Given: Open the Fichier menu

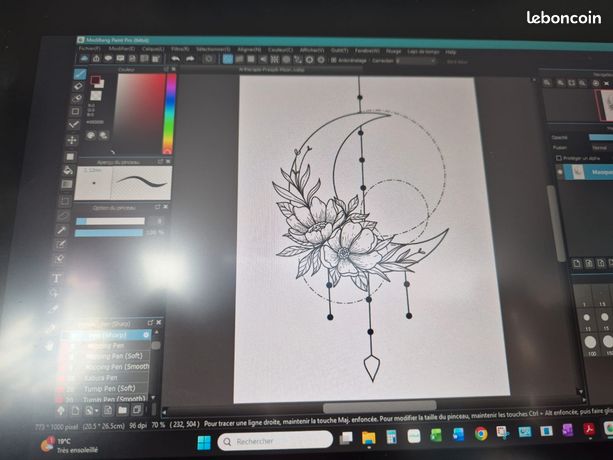Looking at the screenshot, I should click(90, 49).
